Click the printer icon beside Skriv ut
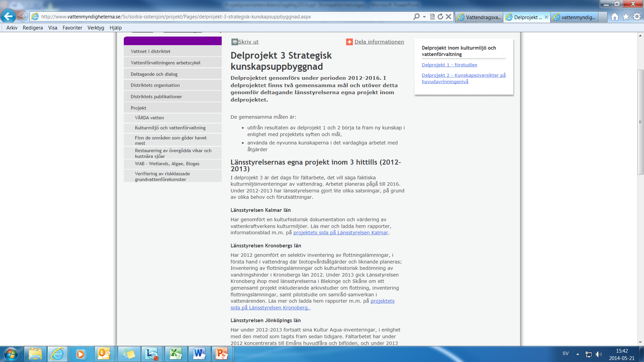 point(234,42)
